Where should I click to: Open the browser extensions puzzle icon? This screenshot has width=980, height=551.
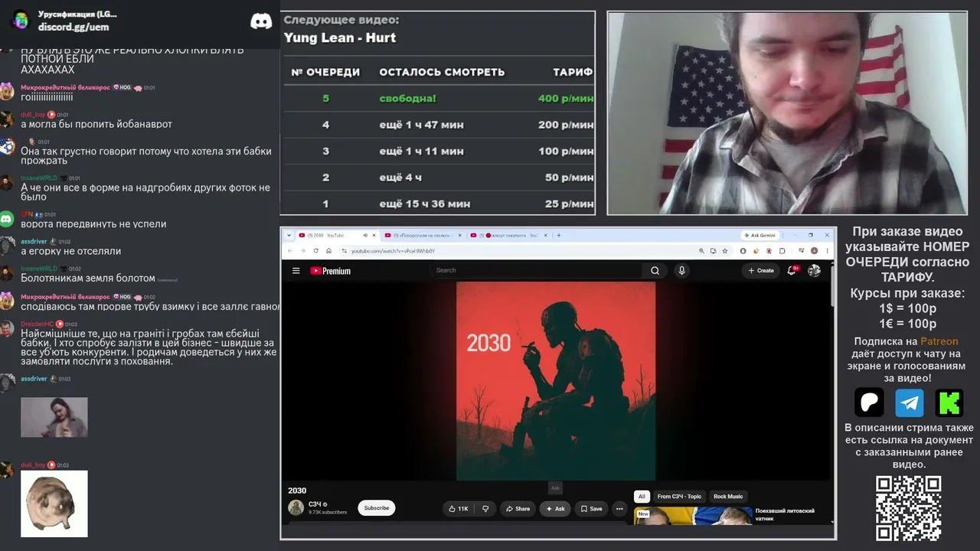coord(782,251)
